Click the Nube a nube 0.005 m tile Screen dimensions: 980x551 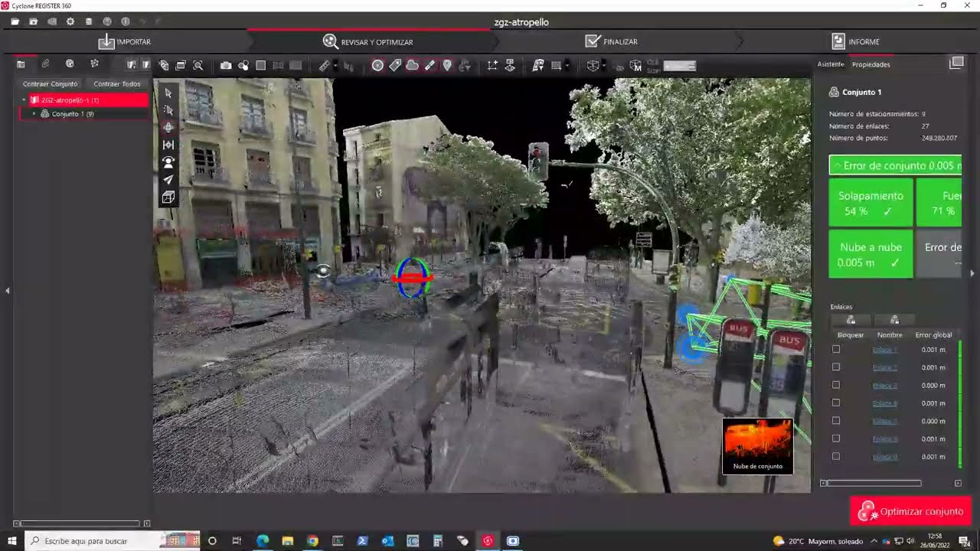(x=871, y=254)
